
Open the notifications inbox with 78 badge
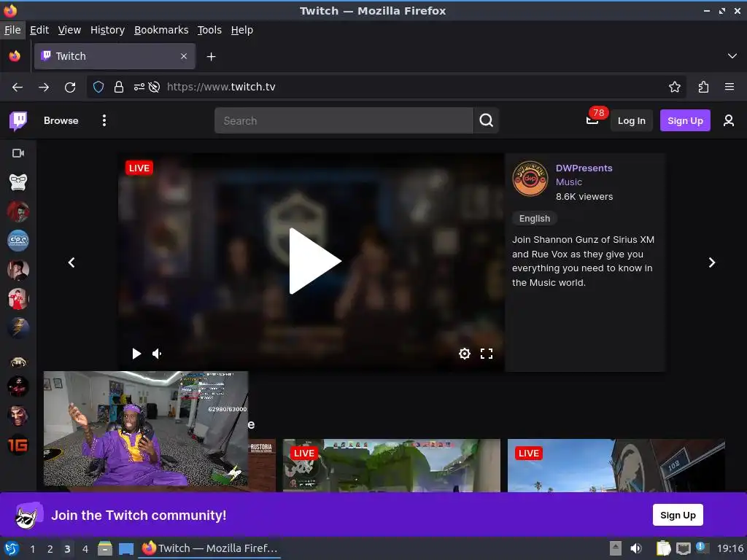point(592,120)
